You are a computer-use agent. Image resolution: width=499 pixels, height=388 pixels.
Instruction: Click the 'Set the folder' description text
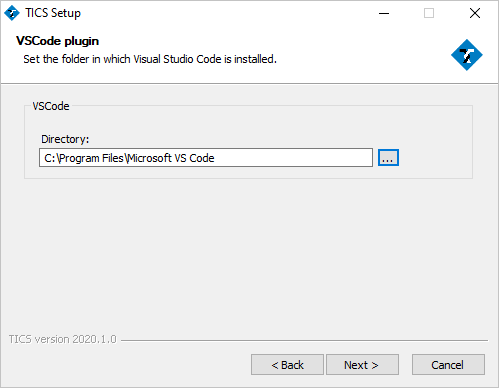(150, 59)
